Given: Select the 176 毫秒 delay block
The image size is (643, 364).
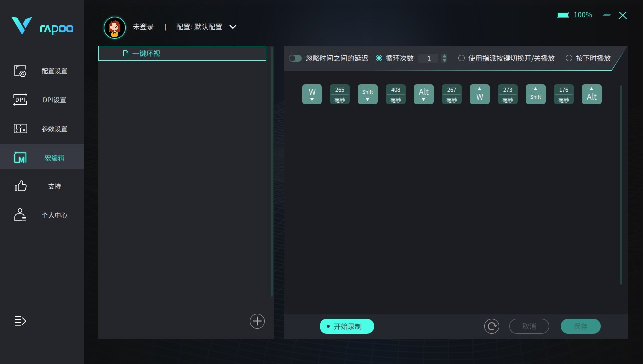Looking at the screenshot, I should [x=564, y=94].
